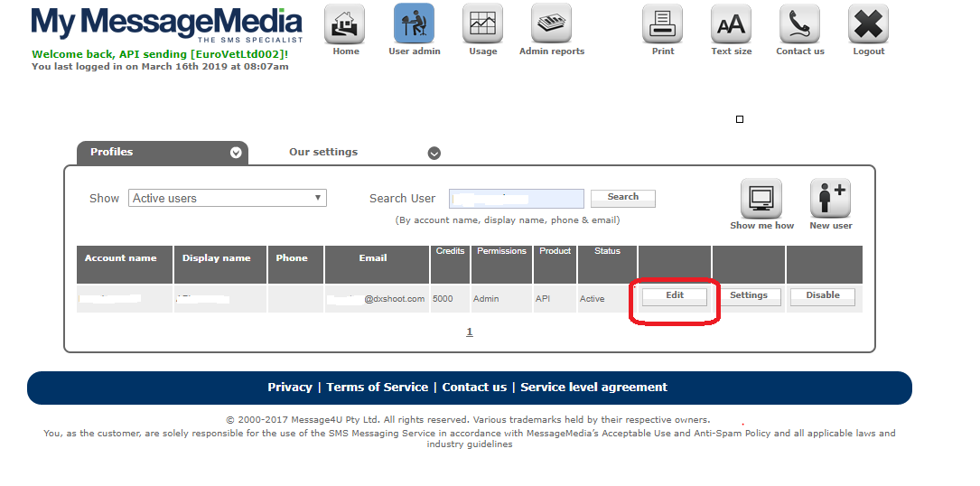Click the Logout X icon
This screenshot has width=980, height=486.
click(869, 23)
